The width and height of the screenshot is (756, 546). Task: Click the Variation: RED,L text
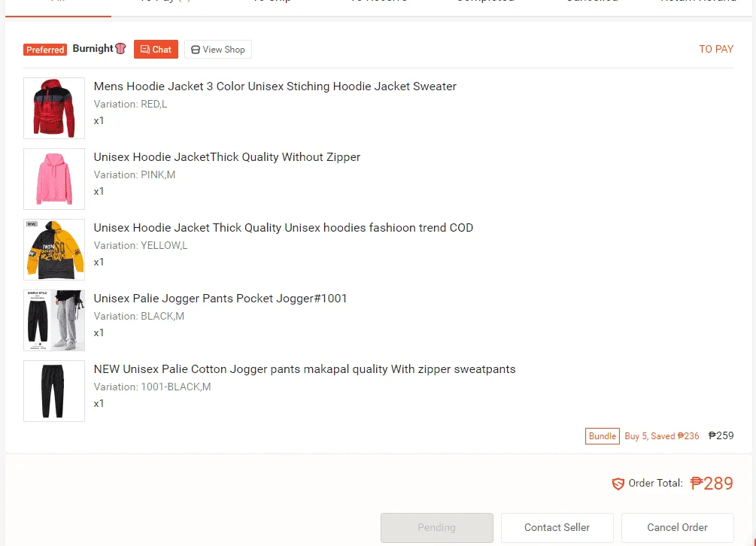[130, 104]
